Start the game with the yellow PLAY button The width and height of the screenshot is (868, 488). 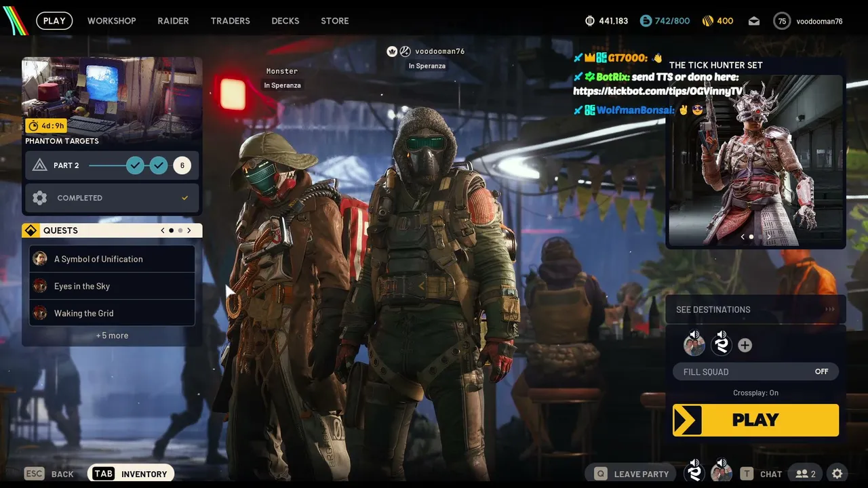tap(755, 420)
